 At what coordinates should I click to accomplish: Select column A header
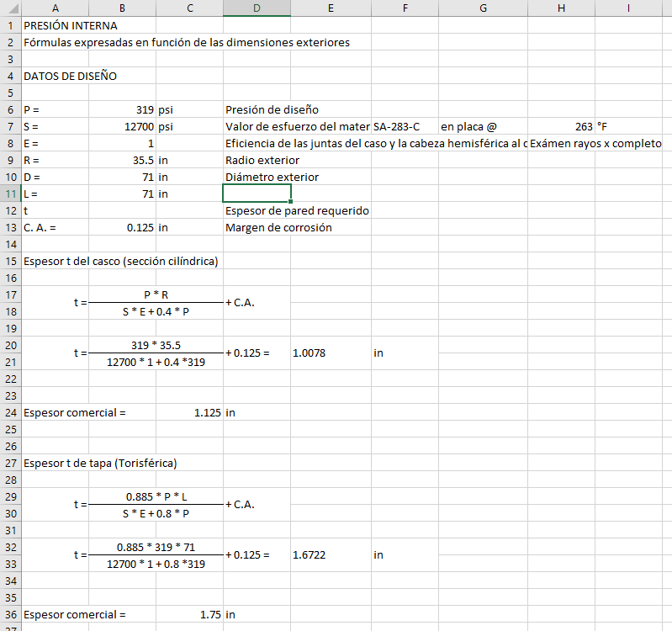(x=55, y=8)
